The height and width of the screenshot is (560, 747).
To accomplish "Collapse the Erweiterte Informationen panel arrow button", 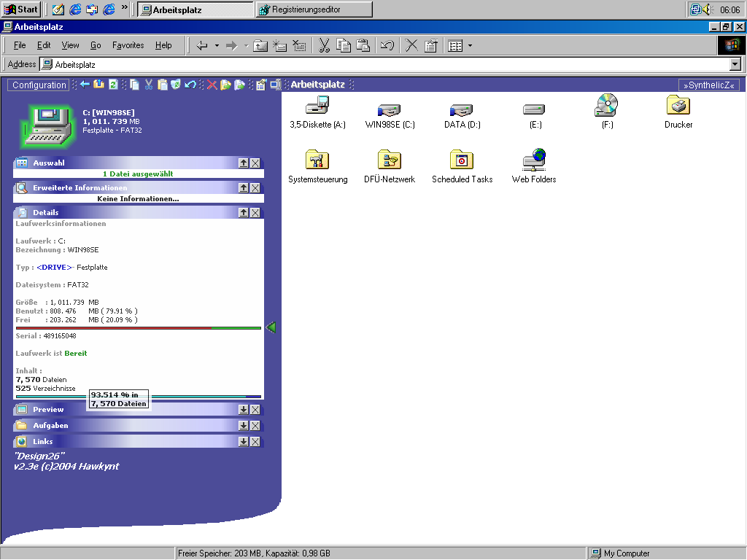I will click(x=244, y=187).
